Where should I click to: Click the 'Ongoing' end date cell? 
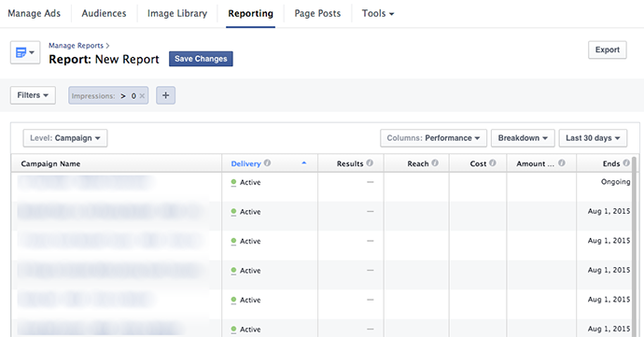pos(615,182)
